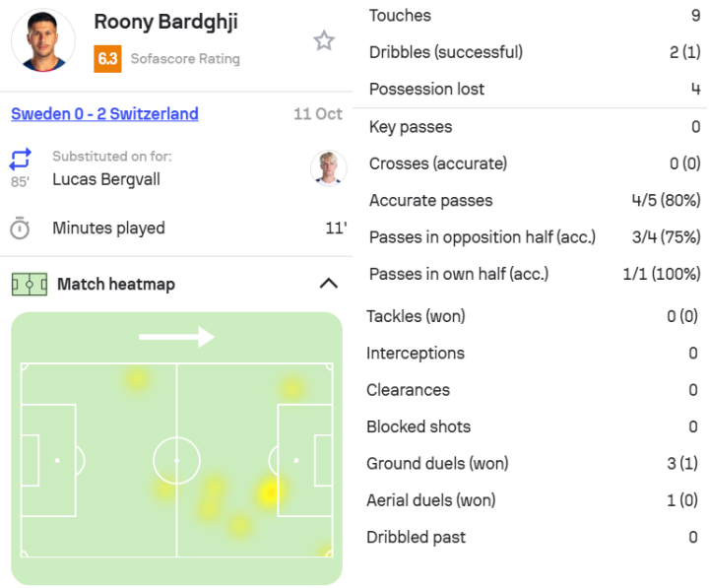709x588 pixels.
Task: Click the pitch icon beside Match heatmap
Action: coord(29,285)
